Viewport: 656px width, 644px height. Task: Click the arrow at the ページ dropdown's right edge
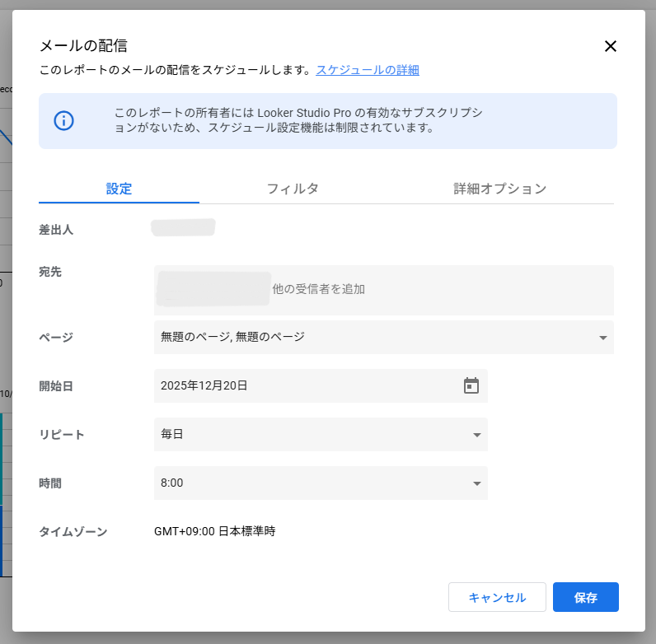pos(602,338)
